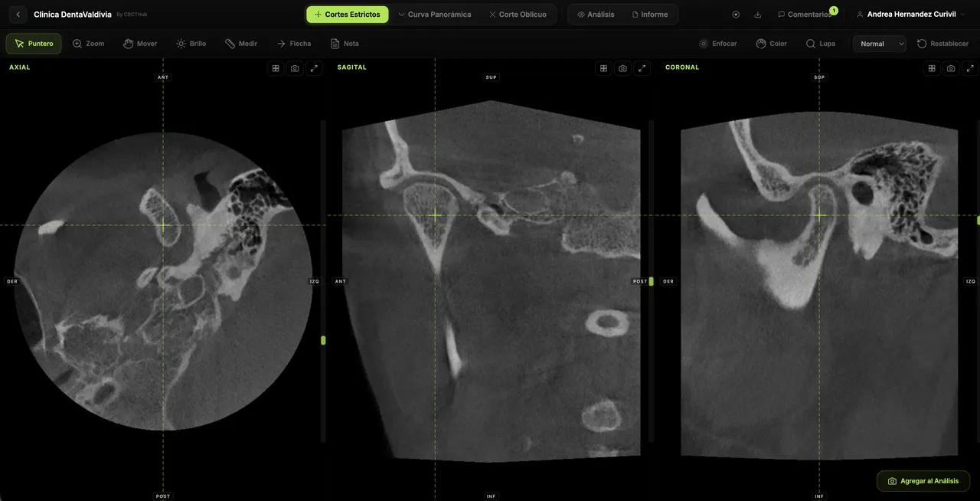Open the grid layout options for Axial view
The width and height of the screenshot is (980, 501).
click(x=275, y=67)
